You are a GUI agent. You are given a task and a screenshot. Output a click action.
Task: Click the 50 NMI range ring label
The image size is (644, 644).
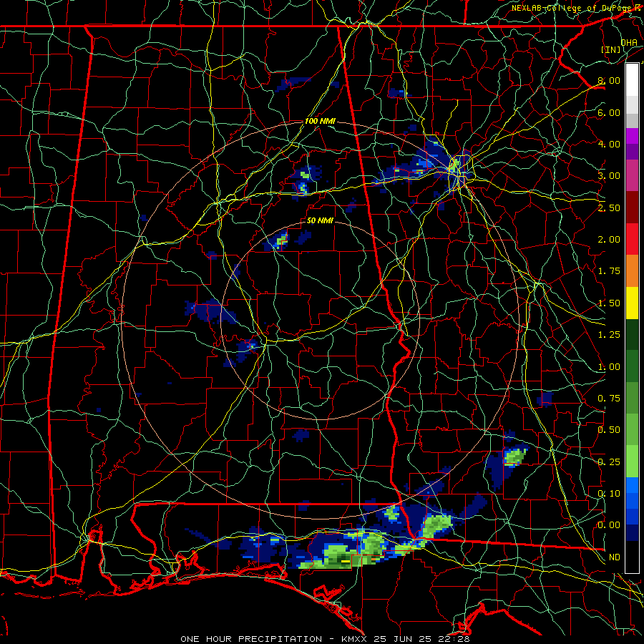click(x=320, y=220)
